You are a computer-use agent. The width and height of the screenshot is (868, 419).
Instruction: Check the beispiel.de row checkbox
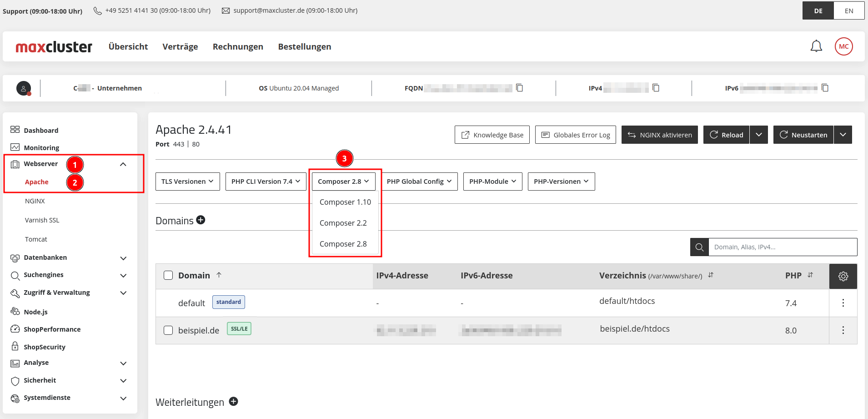click(168, 330)
